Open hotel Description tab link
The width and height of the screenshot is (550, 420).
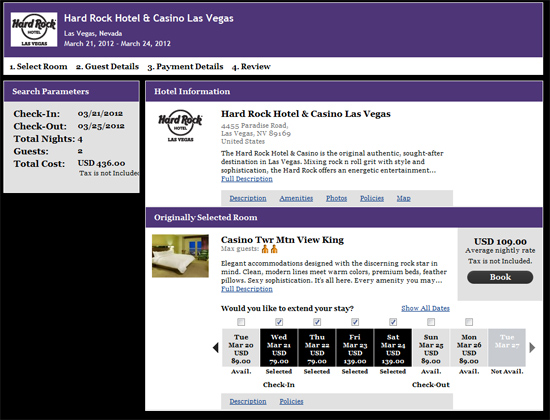point(248,198)
